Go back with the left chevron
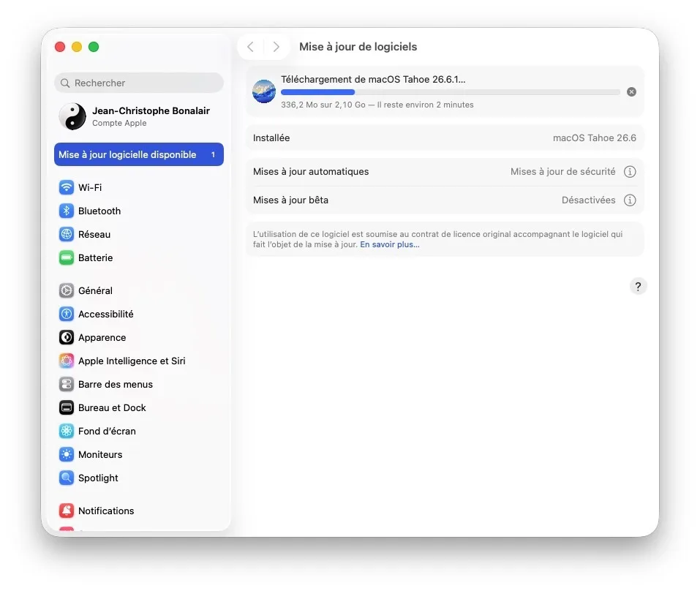700x591 pixels. pos(250,47)
